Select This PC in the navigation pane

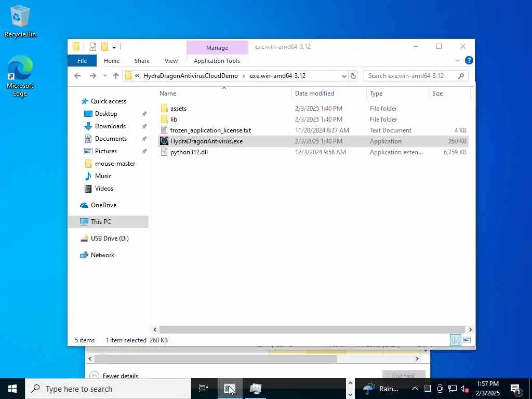[101, 221]
